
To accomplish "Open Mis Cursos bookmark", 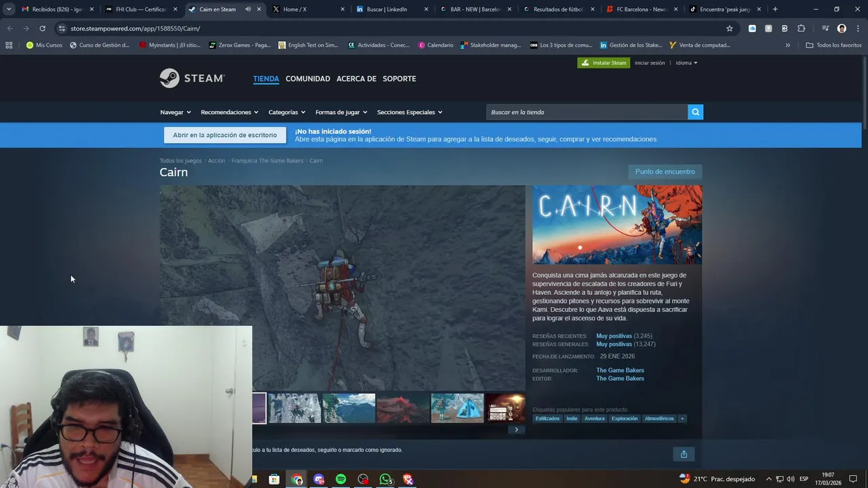I will tap(44, 45).
